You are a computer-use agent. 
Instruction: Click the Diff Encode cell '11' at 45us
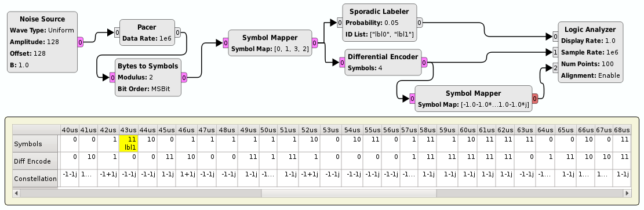click(x=166, y=161)
